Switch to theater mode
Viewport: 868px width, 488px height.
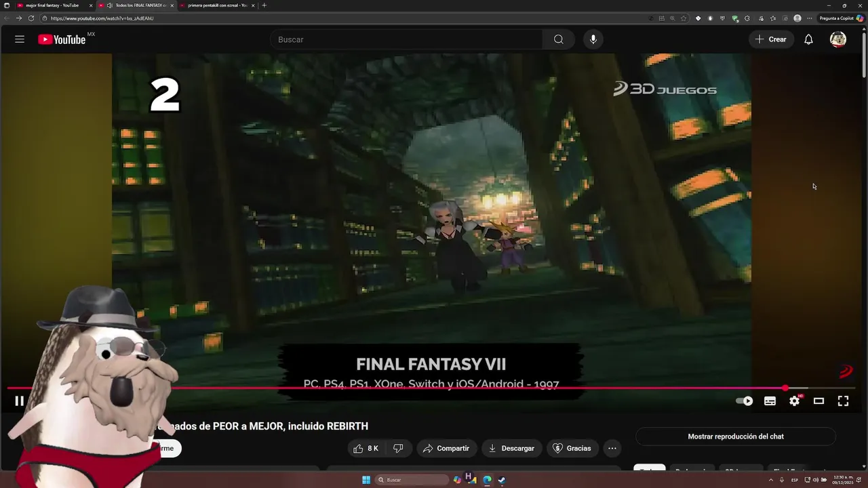tap(818, 401)
